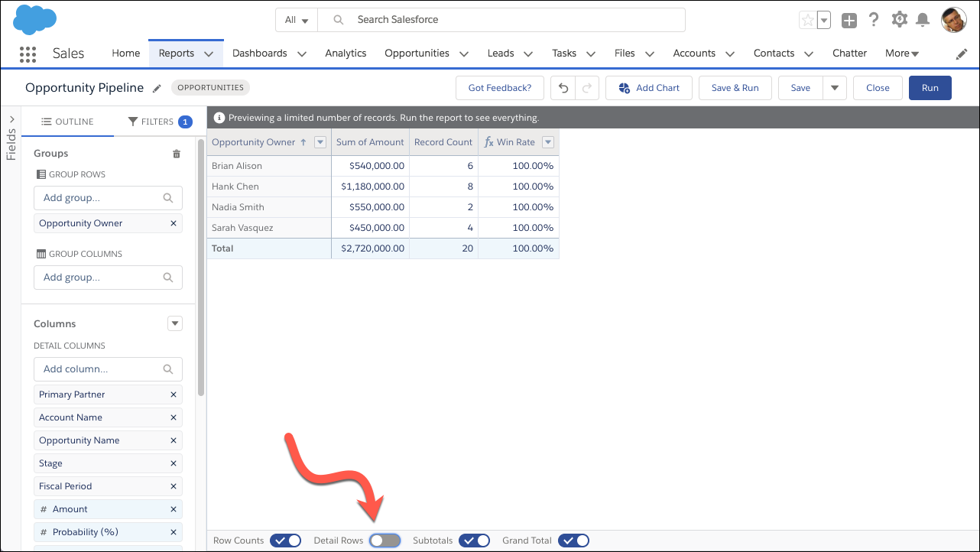The width and height of the screenshot is (980, 552).
Task: Click Save & Run button
Action: click(x=735, y=88)
